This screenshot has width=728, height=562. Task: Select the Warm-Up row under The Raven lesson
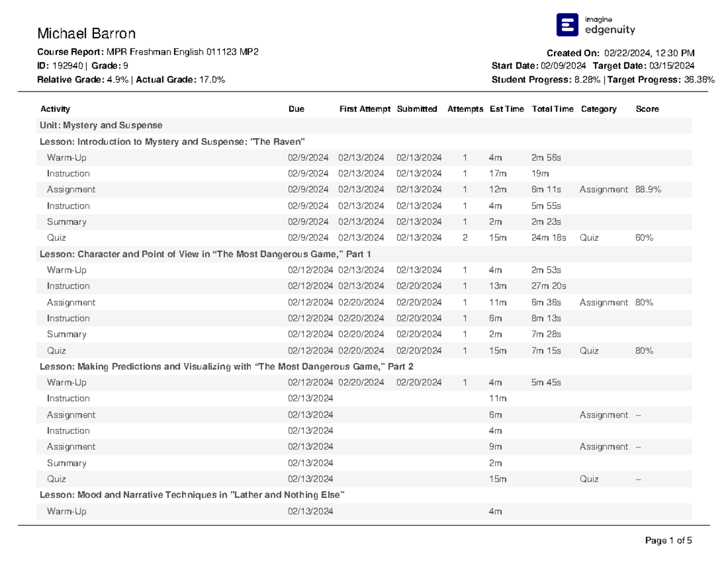click(67, 158)
